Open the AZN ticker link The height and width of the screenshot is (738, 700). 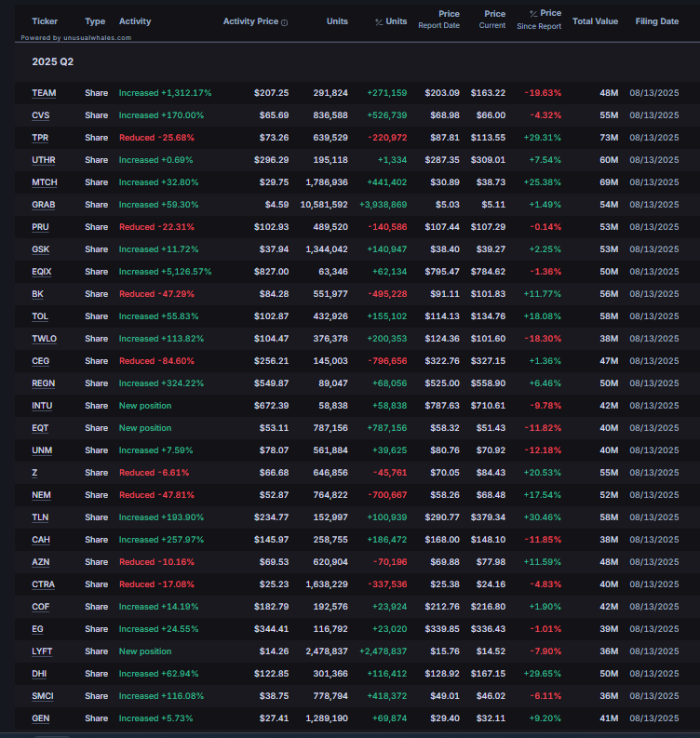(x=40, y=562)
